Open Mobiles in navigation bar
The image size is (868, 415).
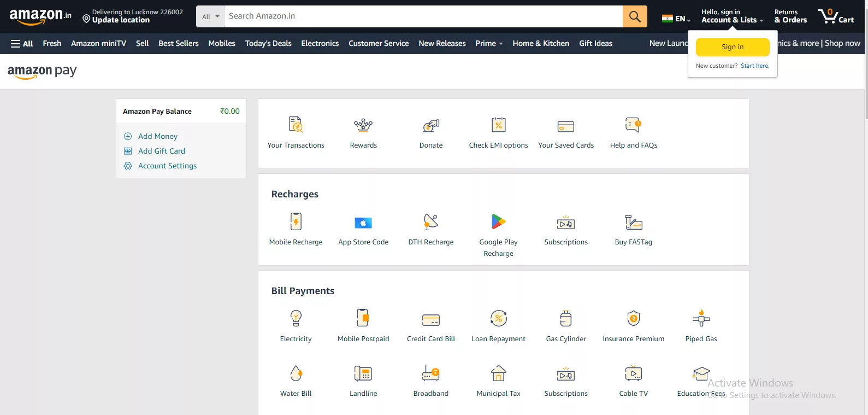(x=222, y=43)
